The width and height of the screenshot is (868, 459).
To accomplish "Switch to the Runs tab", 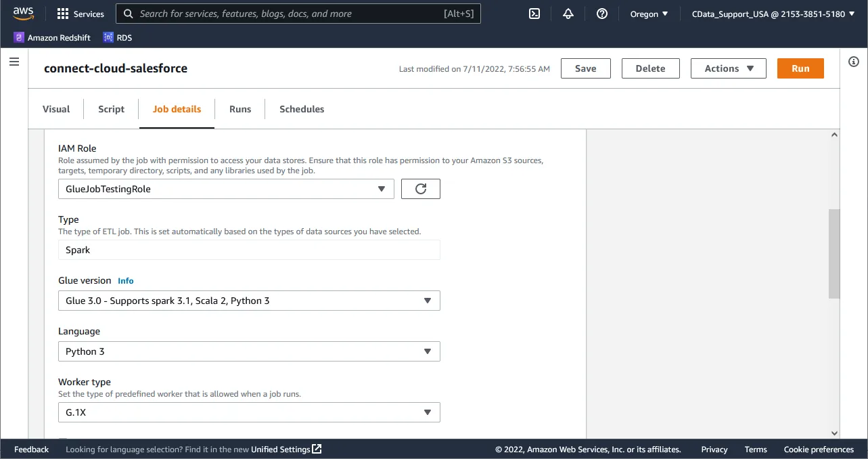I will coord(239,109).
